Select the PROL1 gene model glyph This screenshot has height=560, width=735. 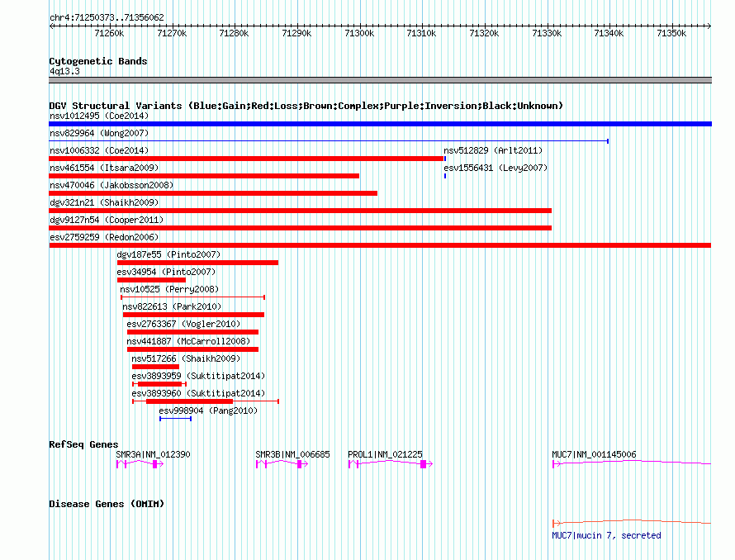tap(391, 464)
